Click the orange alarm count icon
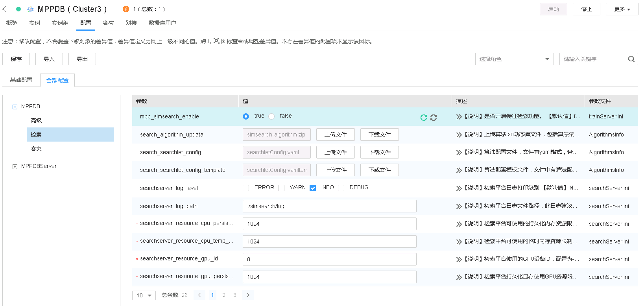Image resolution: width=644 pixels, height=306 pixels. coord(126,9)
